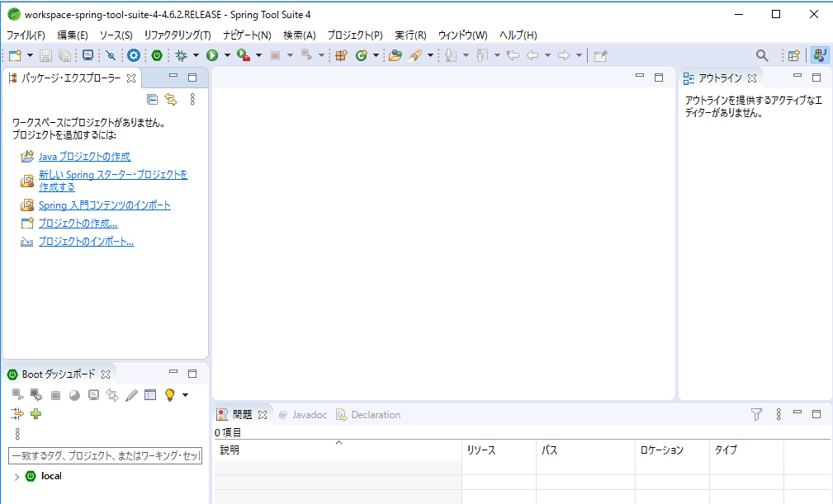Viewport: 833px width, 504px height.
Task: Open the New Java Class dropdown arrow
Action: pyautogui.click(x=376, y=55)
